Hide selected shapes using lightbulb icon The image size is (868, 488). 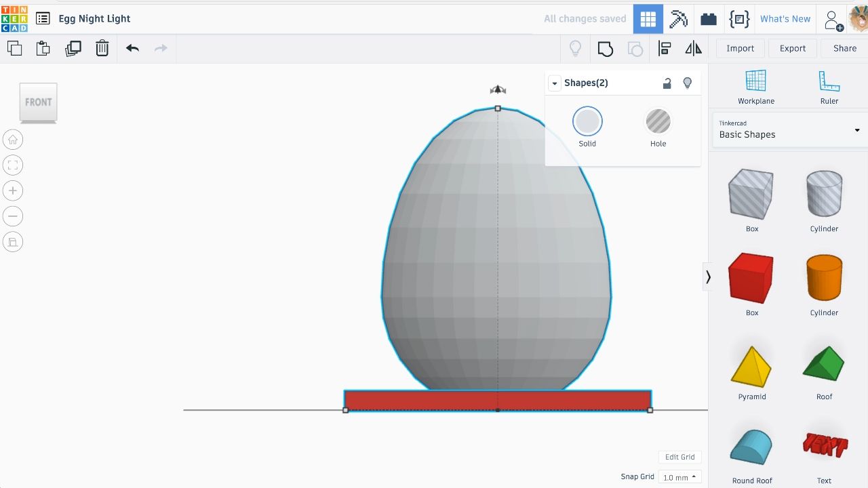point(687,83)
